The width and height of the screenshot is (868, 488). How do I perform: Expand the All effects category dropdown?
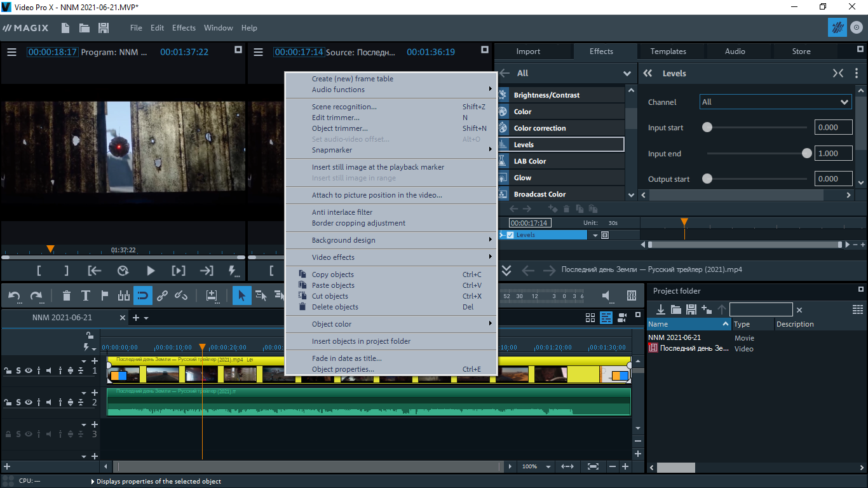(627, 73)
